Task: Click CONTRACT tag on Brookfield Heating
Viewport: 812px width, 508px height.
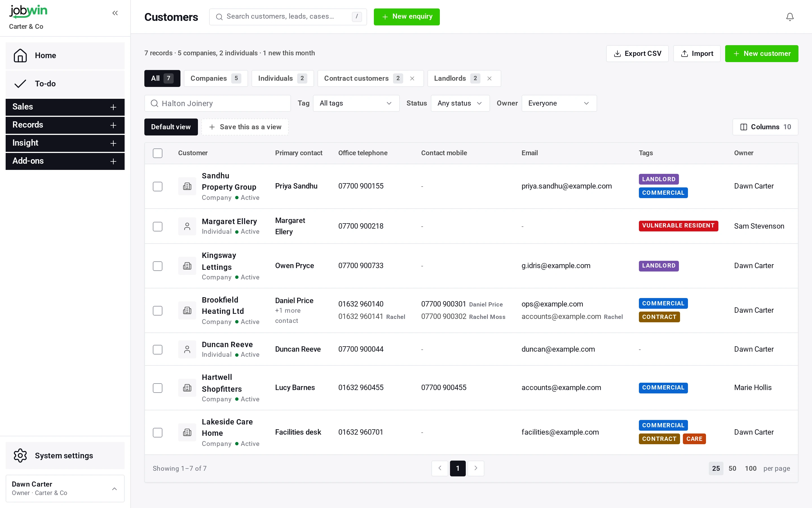Action: click(659, 317)
